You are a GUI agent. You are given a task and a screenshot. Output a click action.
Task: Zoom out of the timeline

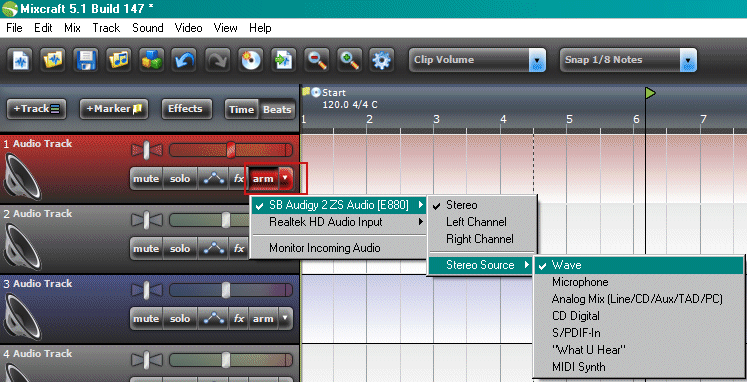click(316, 60)
